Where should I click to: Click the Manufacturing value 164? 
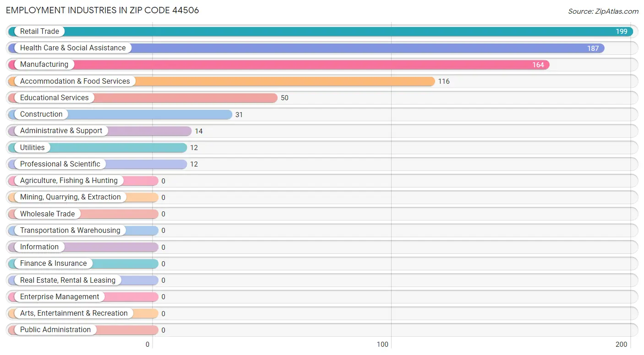coord(538,65)
